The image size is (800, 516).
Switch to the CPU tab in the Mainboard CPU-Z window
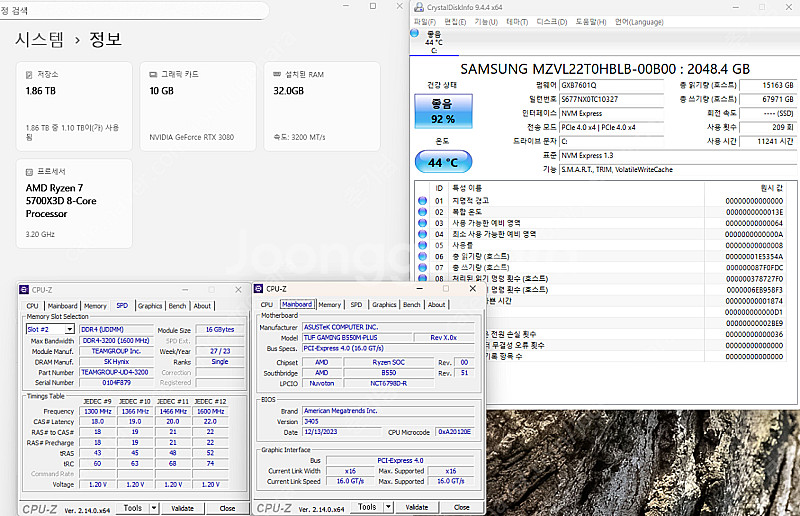267,305
